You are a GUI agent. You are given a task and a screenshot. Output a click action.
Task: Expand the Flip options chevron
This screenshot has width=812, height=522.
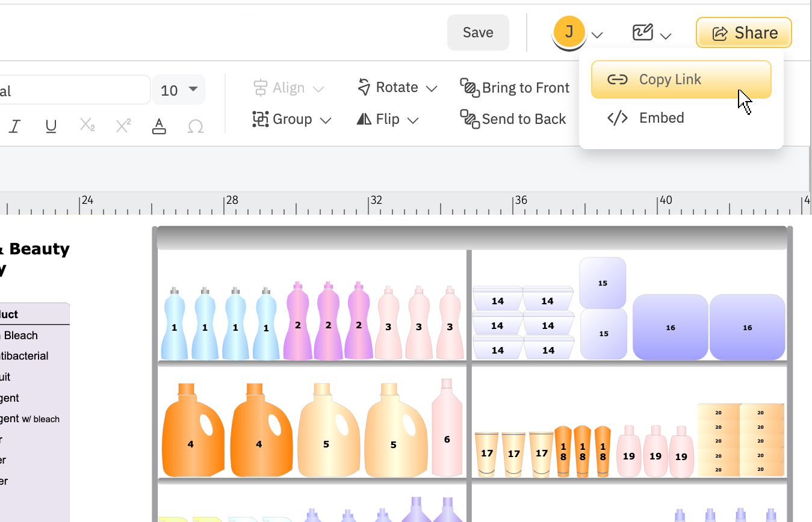(413, 120)
